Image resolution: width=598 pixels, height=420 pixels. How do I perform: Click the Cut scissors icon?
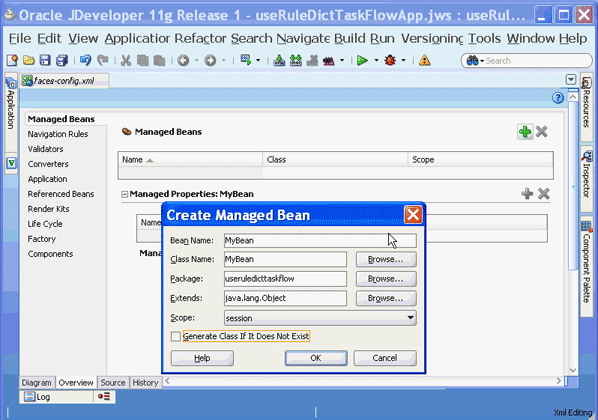click(x=126, y=60)
